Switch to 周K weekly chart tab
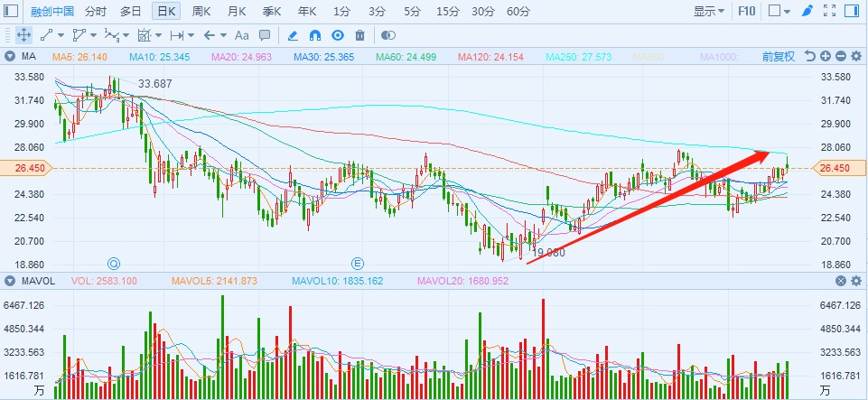The image size is (868, 400). (202, 12)
